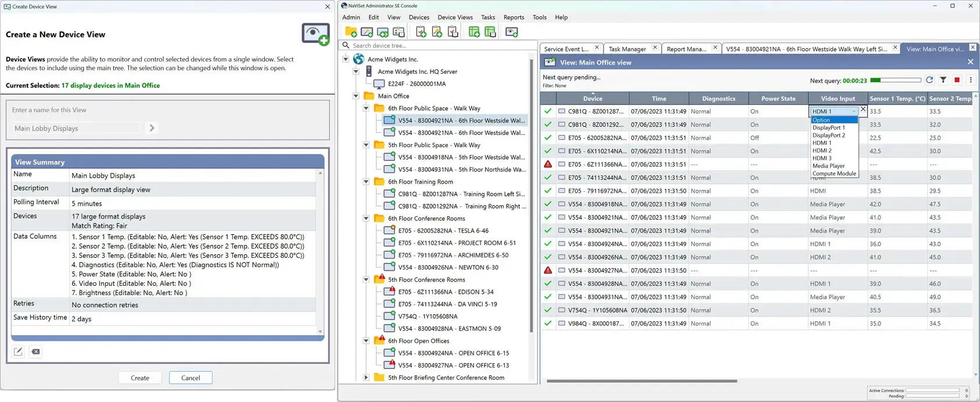Collapse the Main Office tree node
The height and width of the screenshot is (402, 980).
(356, 96)
